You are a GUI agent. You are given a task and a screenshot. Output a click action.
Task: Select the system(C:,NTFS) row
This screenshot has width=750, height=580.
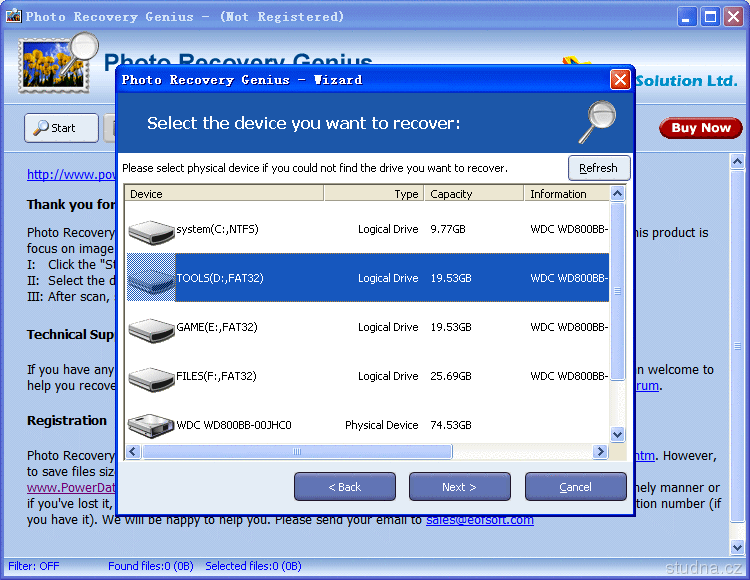(367, 229)
